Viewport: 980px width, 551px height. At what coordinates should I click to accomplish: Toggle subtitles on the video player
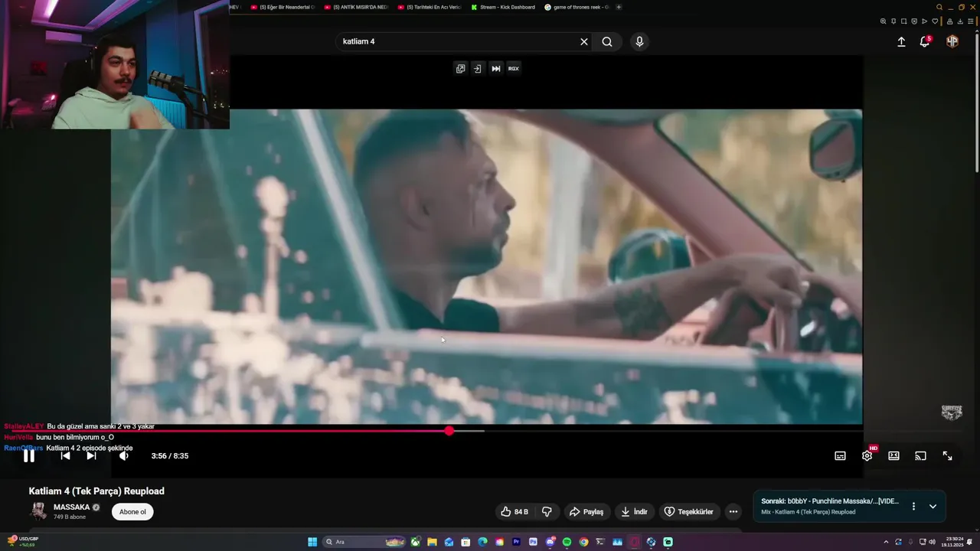[x=840, y=456]
